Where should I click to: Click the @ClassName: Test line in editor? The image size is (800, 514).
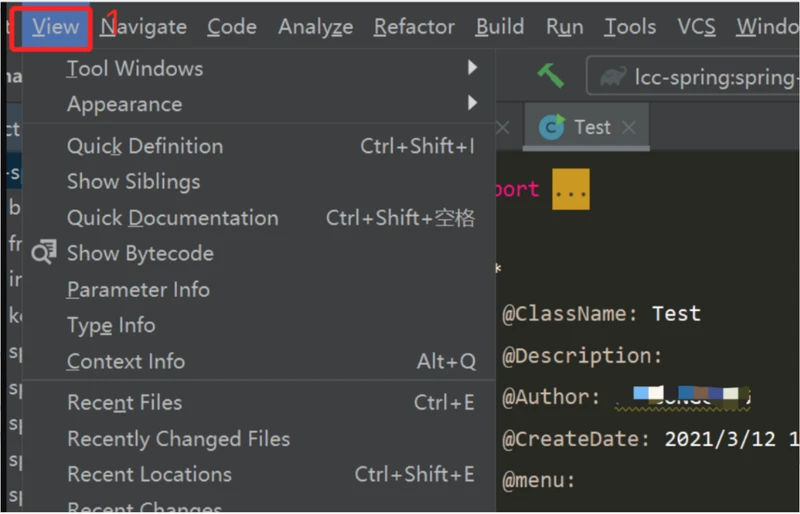(600, 314)
